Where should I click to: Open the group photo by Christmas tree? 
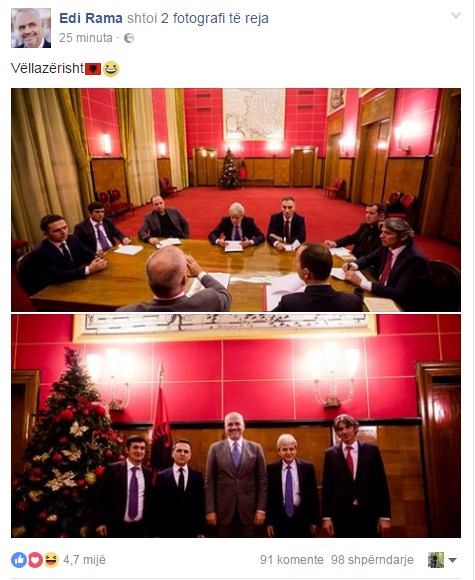236,426
